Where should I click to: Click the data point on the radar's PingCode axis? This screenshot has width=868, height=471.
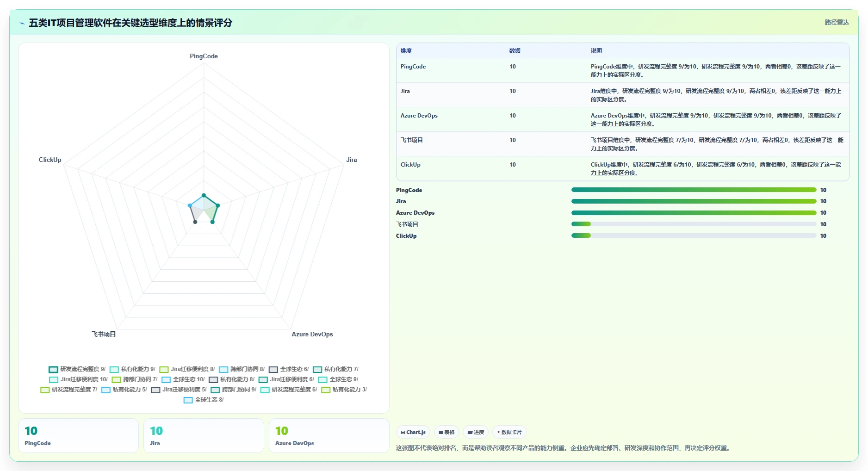click(x=204, y=195)
